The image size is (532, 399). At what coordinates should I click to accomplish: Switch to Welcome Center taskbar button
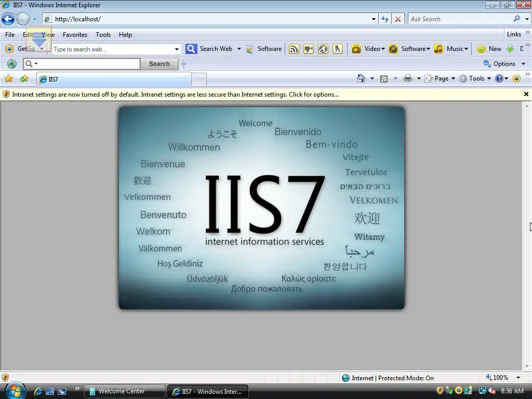pos(124,391)
